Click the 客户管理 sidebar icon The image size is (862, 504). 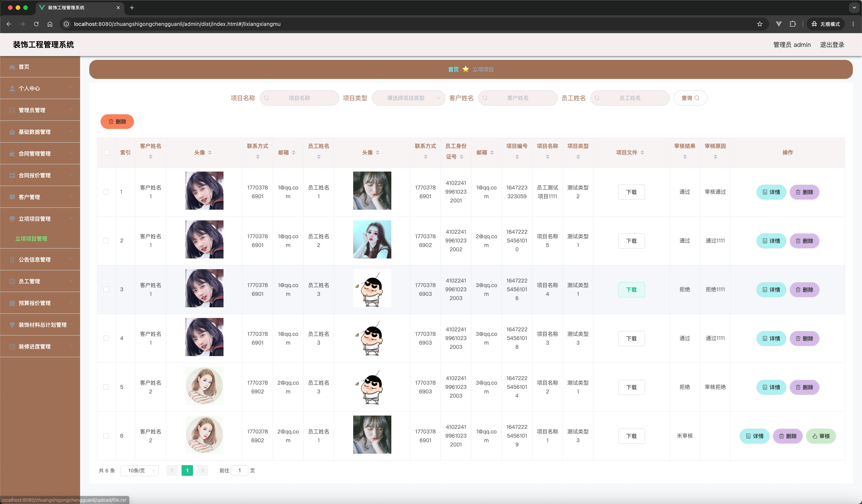[x=12, y=197]
